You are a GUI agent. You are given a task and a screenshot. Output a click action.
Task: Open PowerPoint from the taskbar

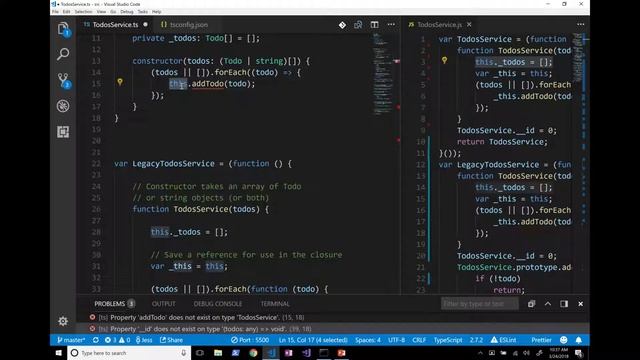pos(342,353)
